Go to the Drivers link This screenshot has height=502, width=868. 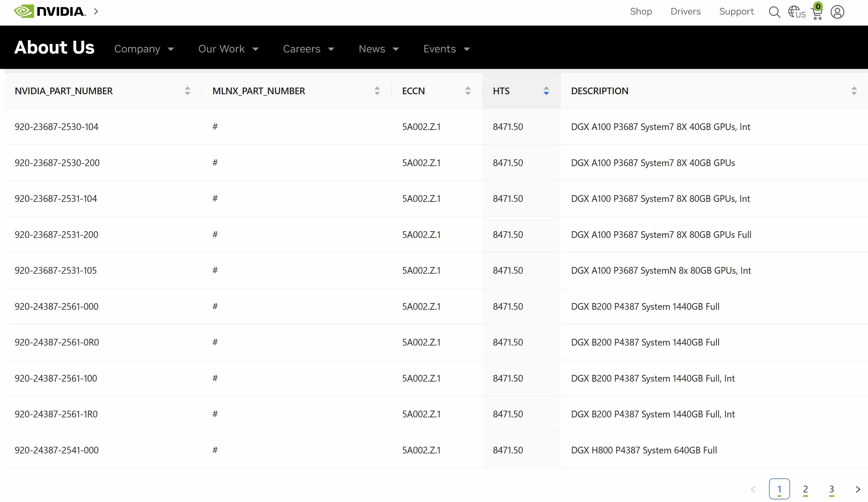pos(686,11)
